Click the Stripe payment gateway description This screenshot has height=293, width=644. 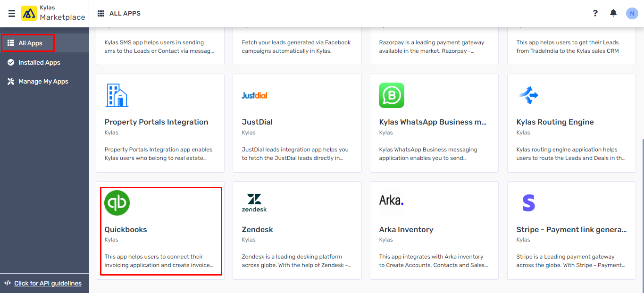point(571,261)
